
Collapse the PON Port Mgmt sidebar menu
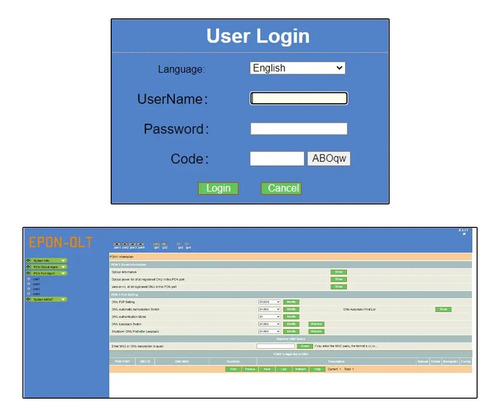click(x=47, y=273)
